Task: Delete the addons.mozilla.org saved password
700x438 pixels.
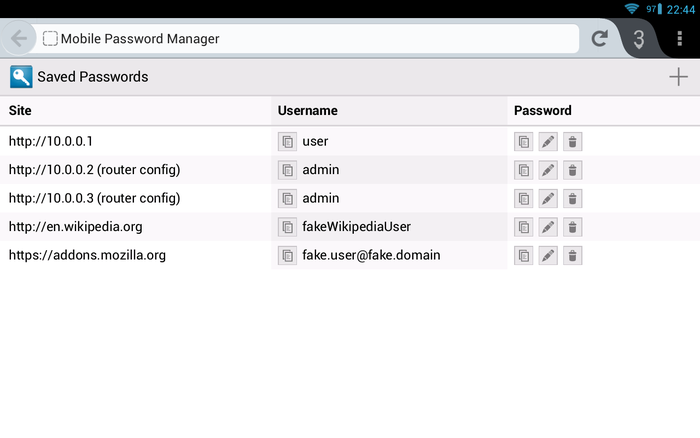Action: tap(572, 256)
